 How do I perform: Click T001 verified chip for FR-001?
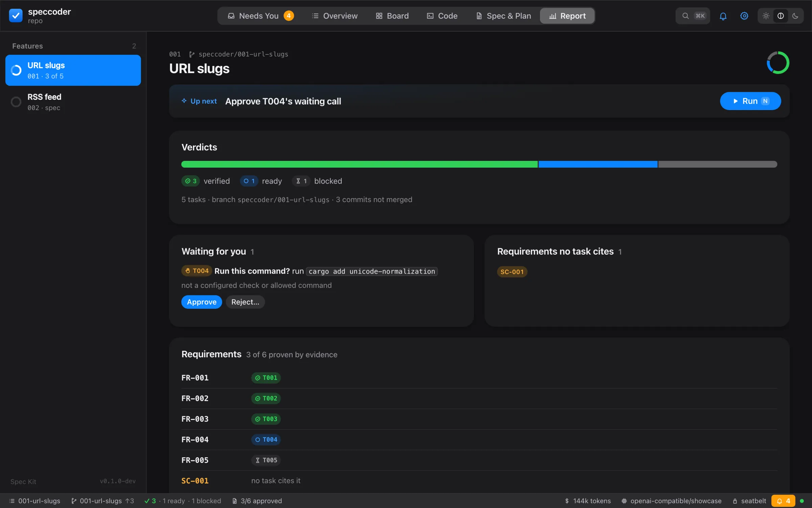click(266, 378)
